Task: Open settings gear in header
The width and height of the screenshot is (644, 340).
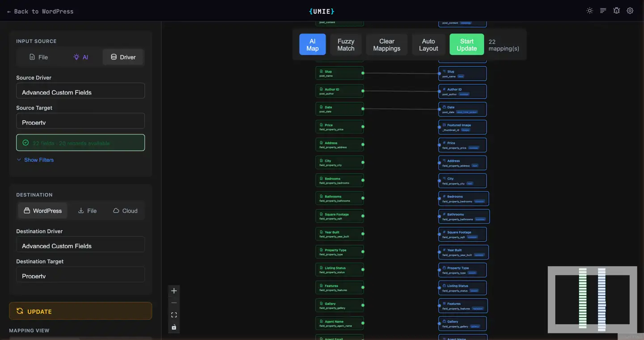Action: point(630,11)
